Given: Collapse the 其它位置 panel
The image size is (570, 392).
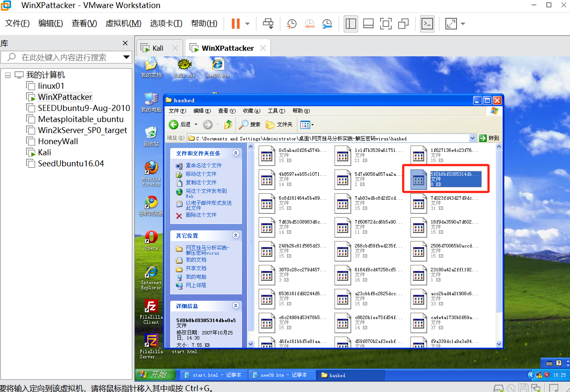Looking at the screenshot, I should pyautogui.click(x=236, y=235).
